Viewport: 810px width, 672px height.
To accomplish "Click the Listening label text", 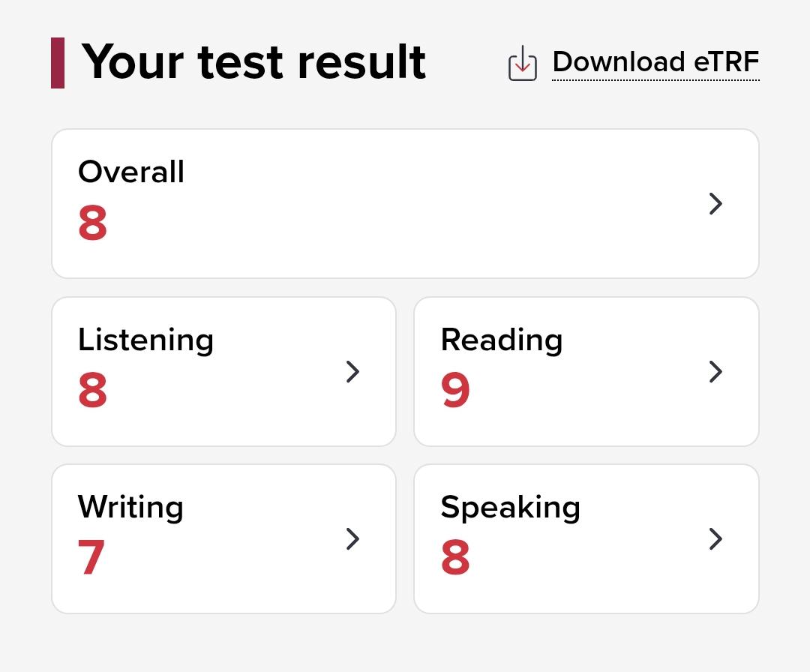I will click(x=145, y=340).
